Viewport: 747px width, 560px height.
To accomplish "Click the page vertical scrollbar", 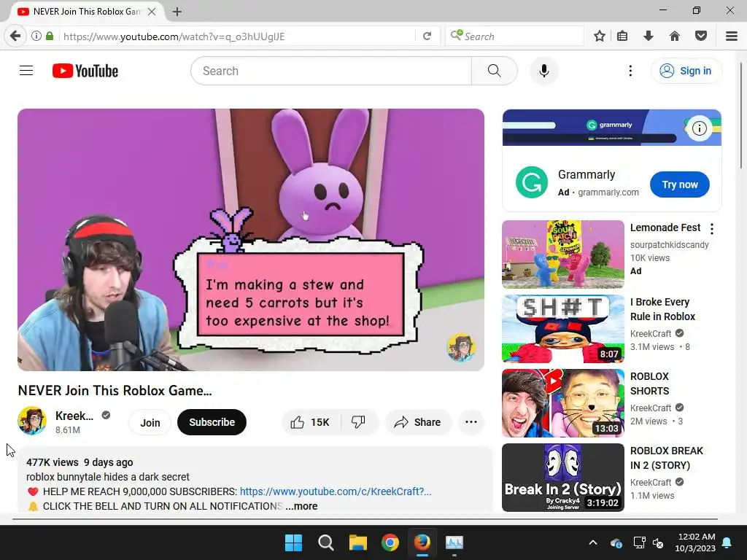I will [741, 114].
